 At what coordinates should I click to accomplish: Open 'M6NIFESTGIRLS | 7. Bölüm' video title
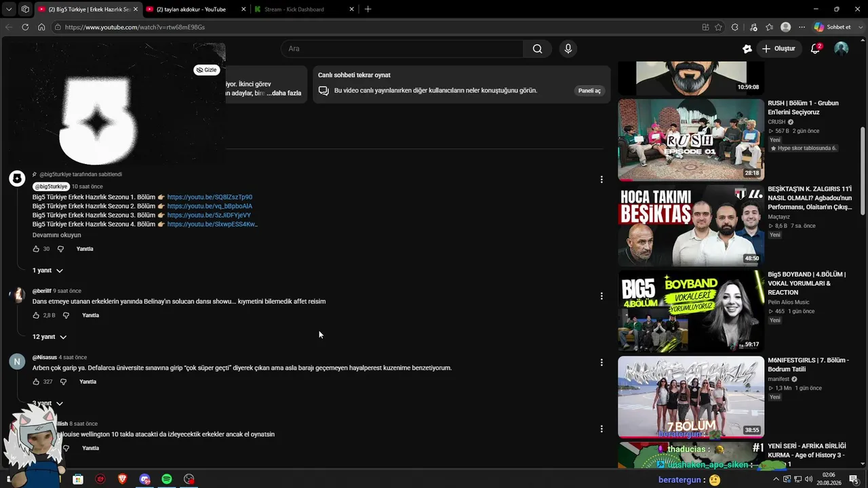(x=808, y=365)
